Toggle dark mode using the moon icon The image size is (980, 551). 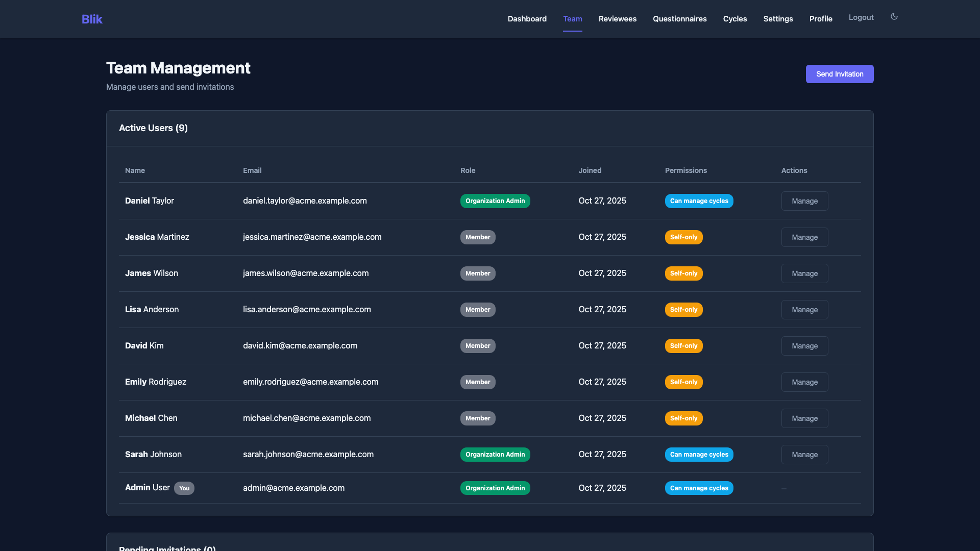tap(894, 17)
